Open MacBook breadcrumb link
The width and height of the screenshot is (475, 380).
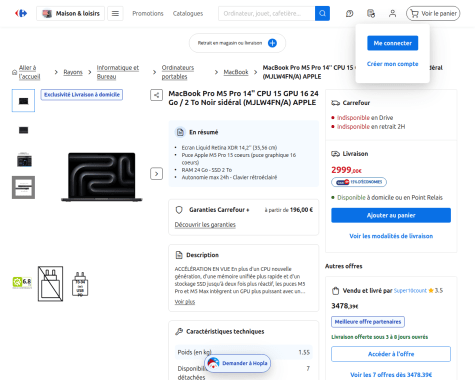click(236, 72)
